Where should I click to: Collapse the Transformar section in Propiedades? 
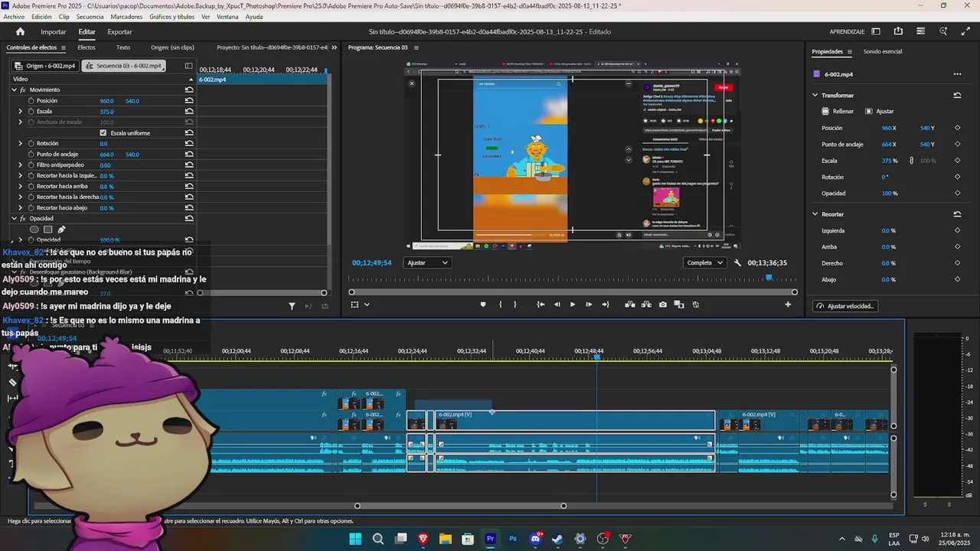tap(815, 96)
